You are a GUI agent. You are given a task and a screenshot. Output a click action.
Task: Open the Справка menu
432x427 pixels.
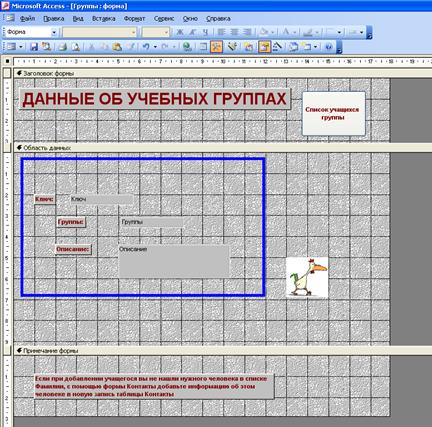[x=218, y=19]
